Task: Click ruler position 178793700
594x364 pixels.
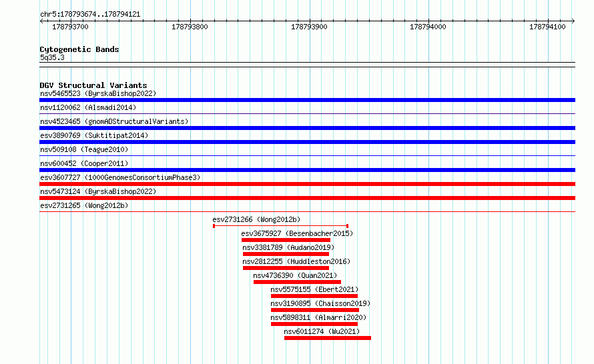Action: 70,27
